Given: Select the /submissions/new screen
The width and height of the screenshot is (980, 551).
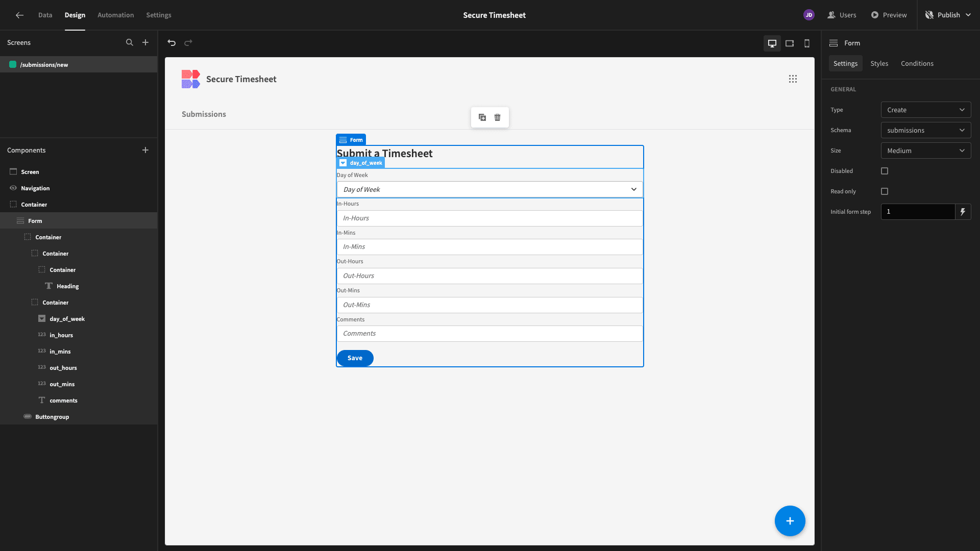Looking at the screenshot, I should pyautogui.click(x=79, y=65).
